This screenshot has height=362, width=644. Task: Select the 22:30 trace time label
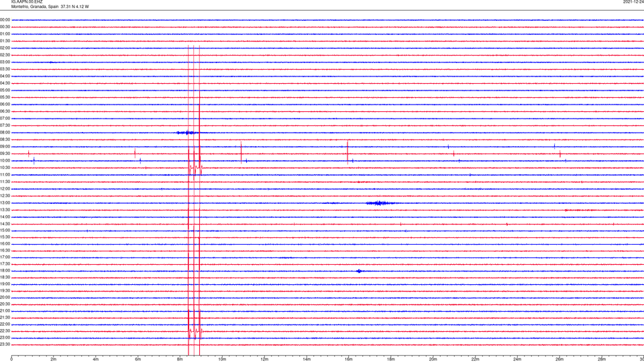5,330
